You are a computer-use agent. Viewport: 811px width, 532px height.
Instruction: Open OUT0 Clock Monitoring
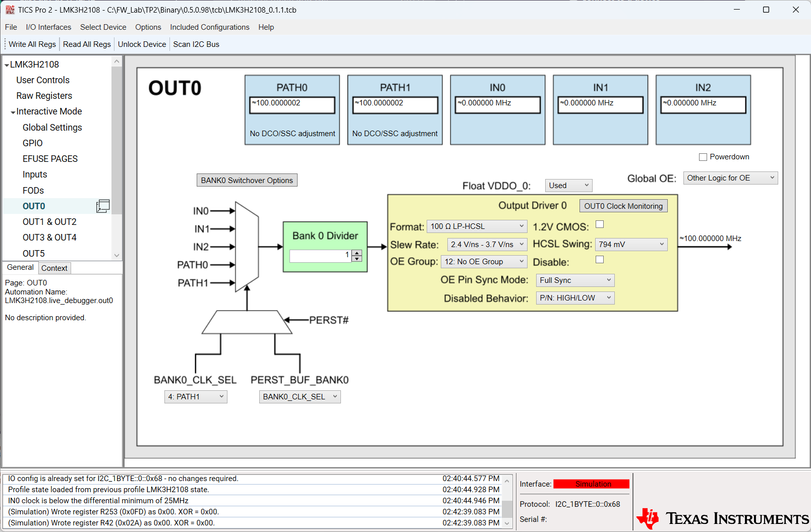pos(623,206)
